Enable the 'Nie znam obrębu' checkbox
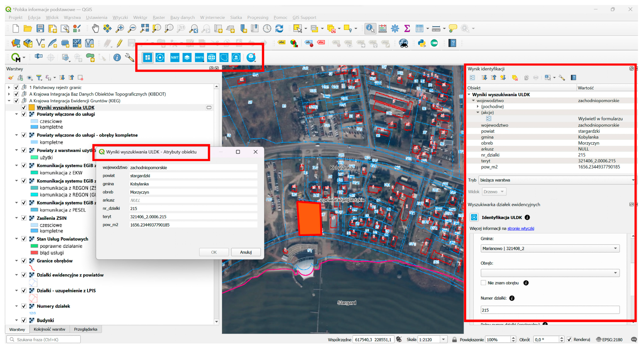 coord(483,283)
